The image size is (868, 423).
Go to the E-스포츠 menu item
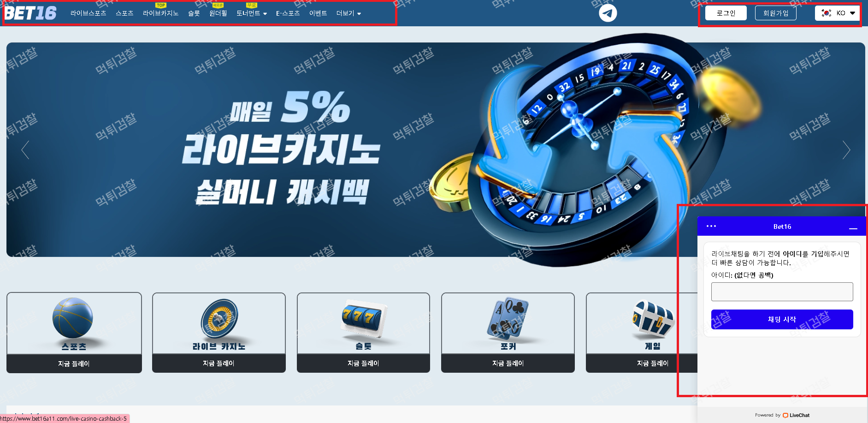(288, 13)
